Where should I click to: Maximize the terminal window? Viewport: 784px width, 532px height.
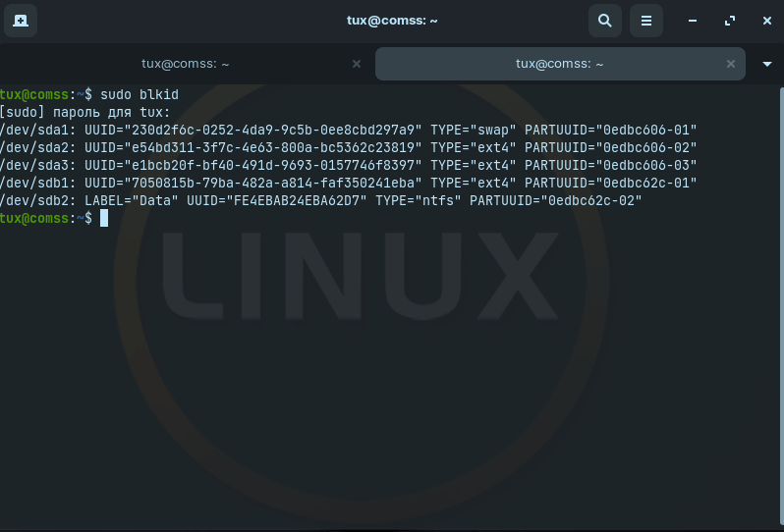point(730,21)
